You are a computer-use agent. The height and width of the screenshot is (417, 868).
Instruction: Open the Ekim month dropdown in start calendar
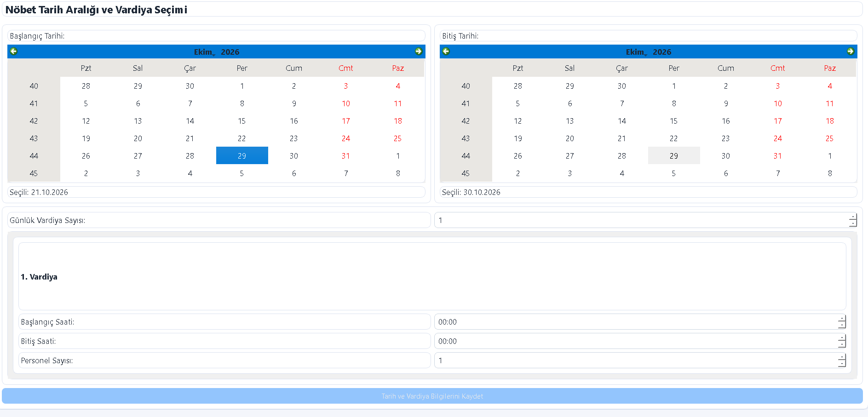coord(204,52)
